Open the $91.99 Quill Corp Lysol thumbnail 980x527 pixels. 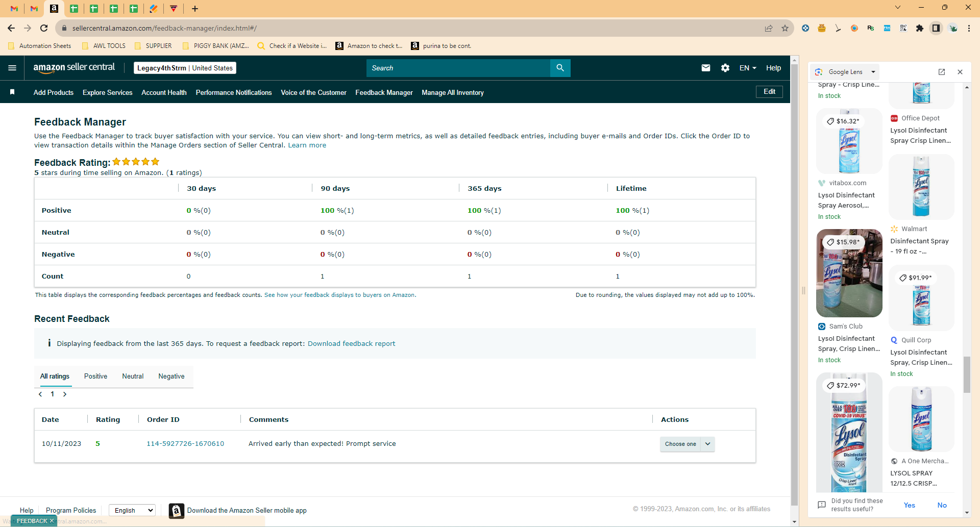(x=921, y=298)
